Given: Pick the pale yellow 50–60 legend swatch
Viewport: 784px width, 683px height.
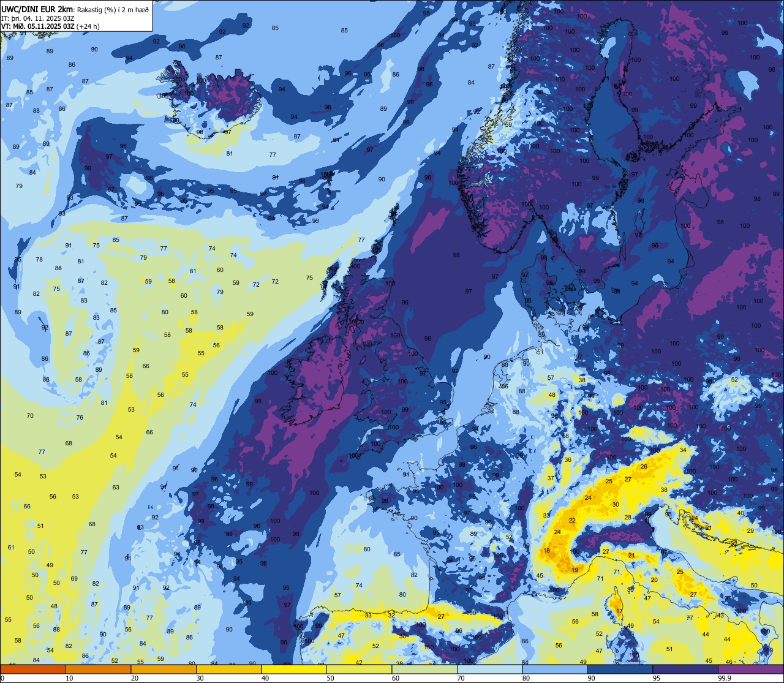Looking at the screenshot, I should pyautogui.click(x=359, y=669).
